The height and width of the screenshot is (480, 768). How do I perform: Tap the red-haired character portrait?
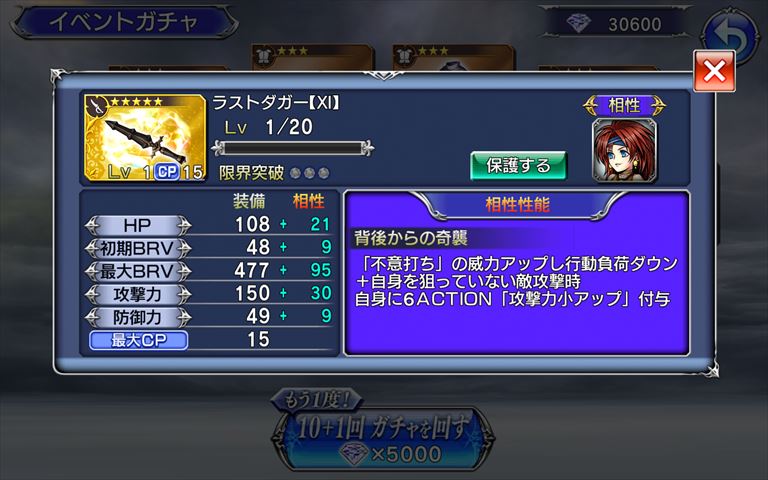tap(624, 150)
